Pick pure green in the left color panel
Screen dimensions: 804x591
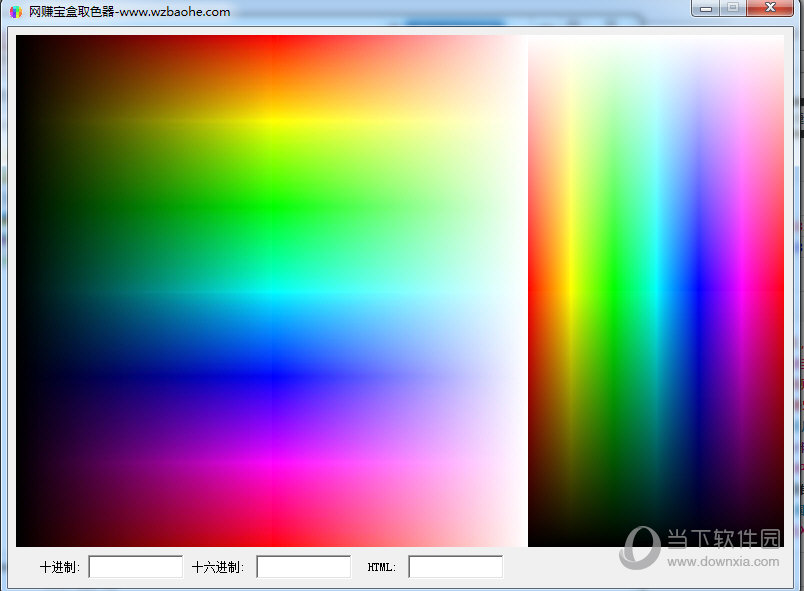pos(274,206)
